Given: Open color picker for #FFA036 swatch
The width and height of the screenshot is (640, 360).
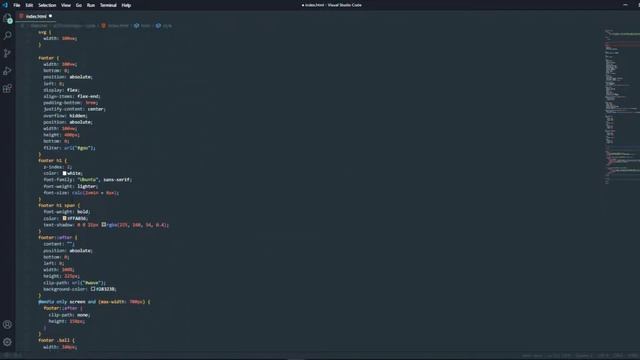Looking at the screenshot, I should click(x=64, y=218).
